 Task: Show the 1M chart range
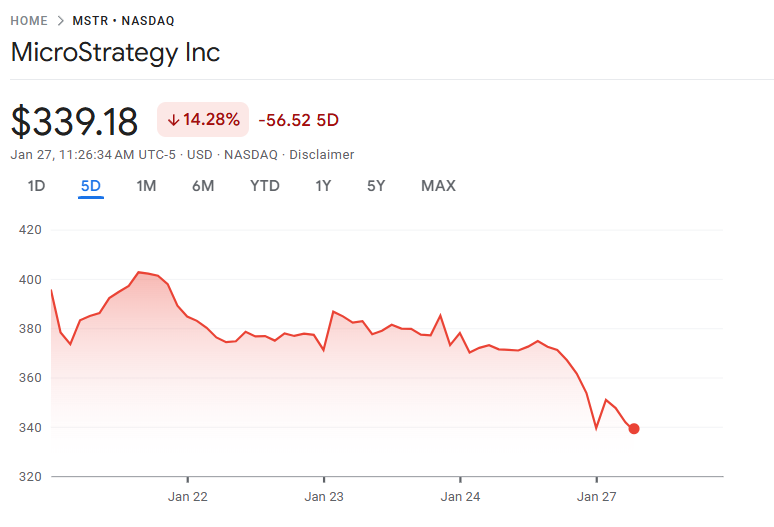click(146, 186)
